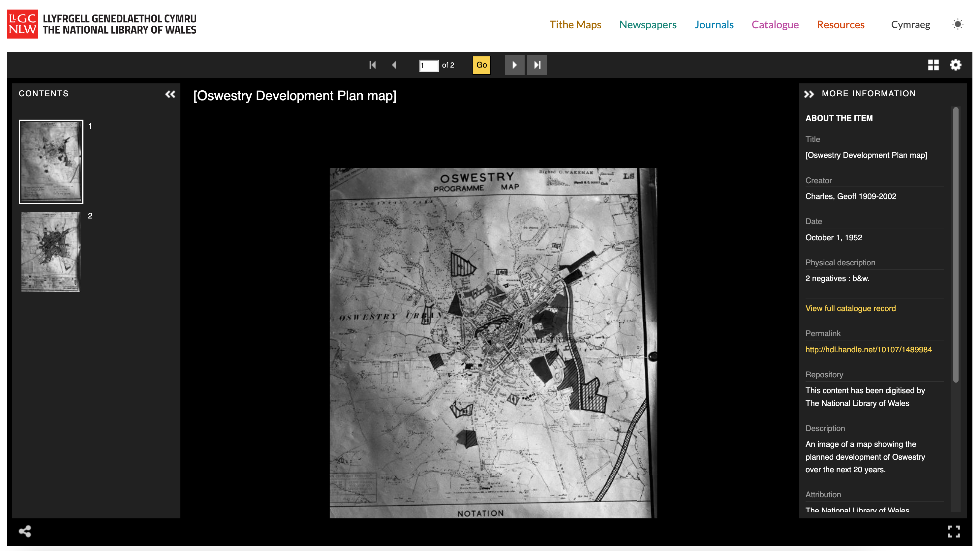Enter fullscreen mode icon

pyautogui.click(x=954, y=531)
